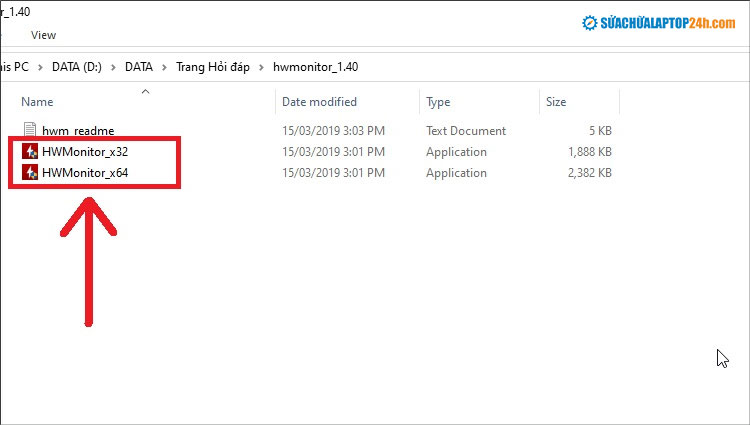Expand the chevron after DATA (D:) breadcrumb
Image resolution: width=750 pixels, height=425 pixels.
pyautogui.click(x=114, y=67)
